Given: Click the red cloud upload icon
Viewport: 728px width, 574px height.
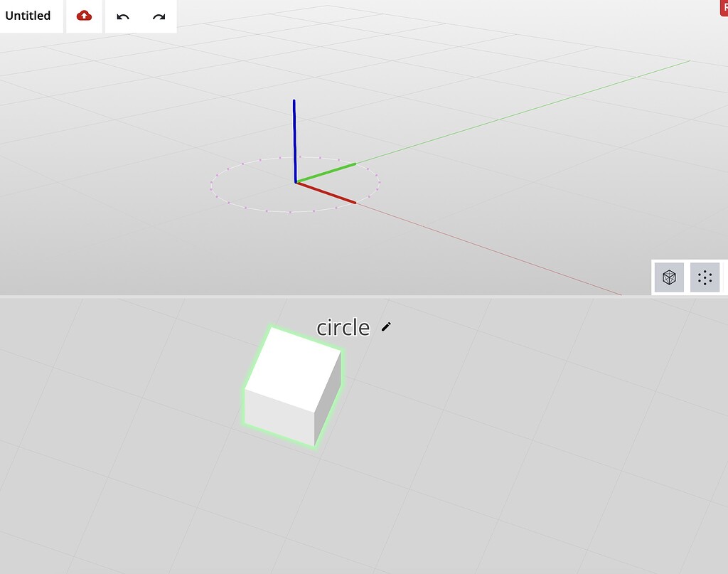Looking at the screenshot, I should (84, 16).
